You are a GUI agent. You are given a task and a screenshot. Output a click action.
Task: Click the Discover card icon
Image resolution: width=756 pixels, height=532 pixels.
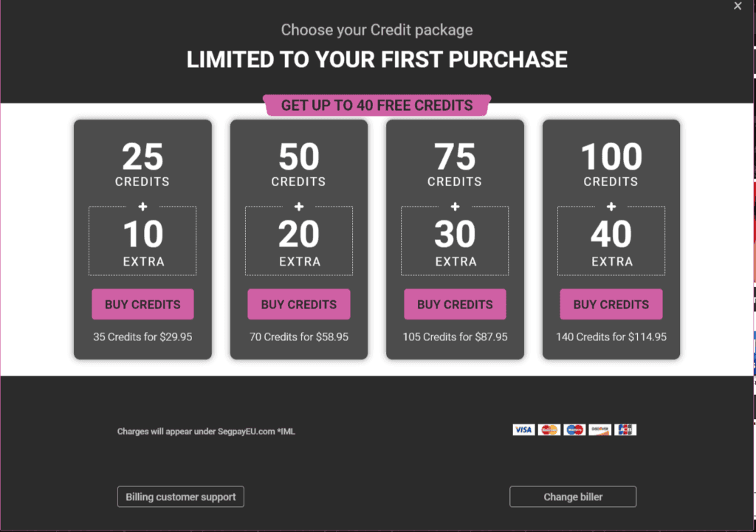point(599,430)
